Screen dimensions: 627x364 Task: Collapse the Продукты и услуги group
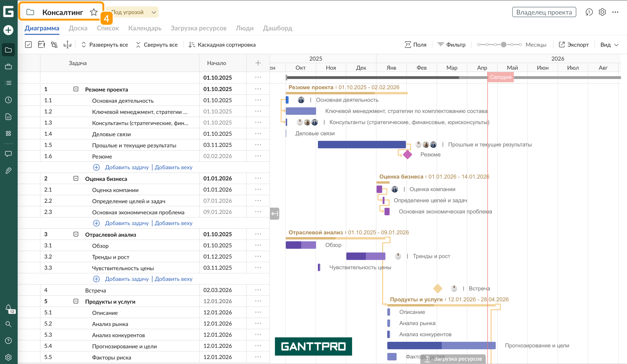[76, 301]
